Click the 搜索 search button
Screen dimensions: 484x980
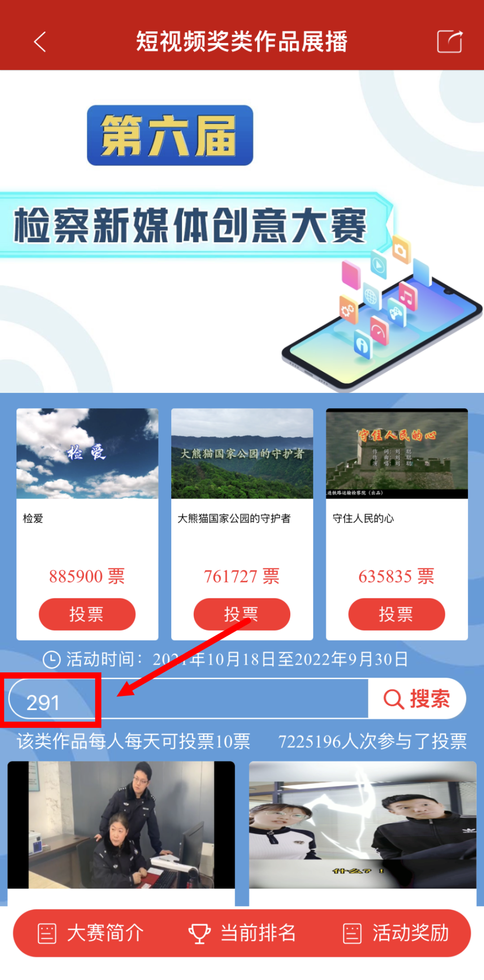click(x=417, y=699)
